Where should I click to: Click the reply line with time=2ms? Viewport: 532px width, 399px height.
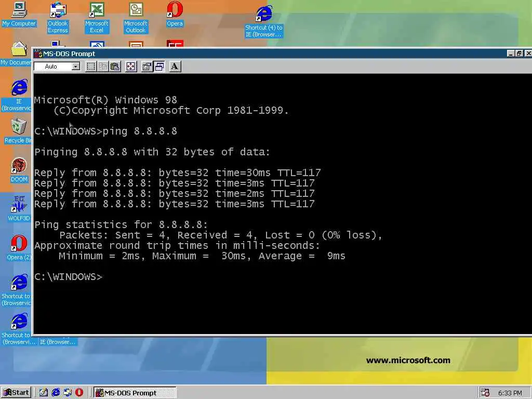coord(175,194)
